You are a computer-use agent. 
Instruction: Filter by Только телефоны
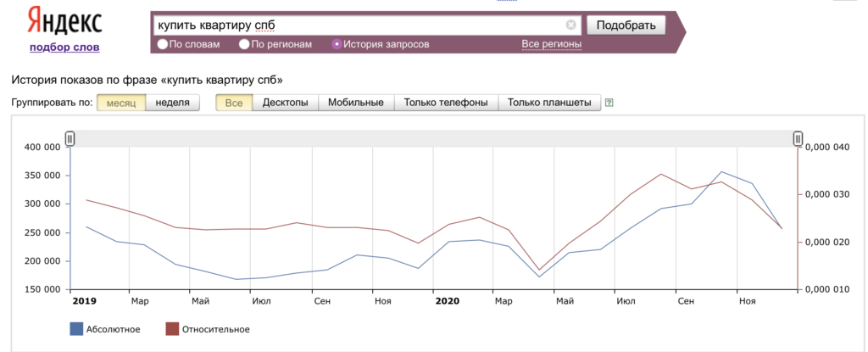point(446,103)
